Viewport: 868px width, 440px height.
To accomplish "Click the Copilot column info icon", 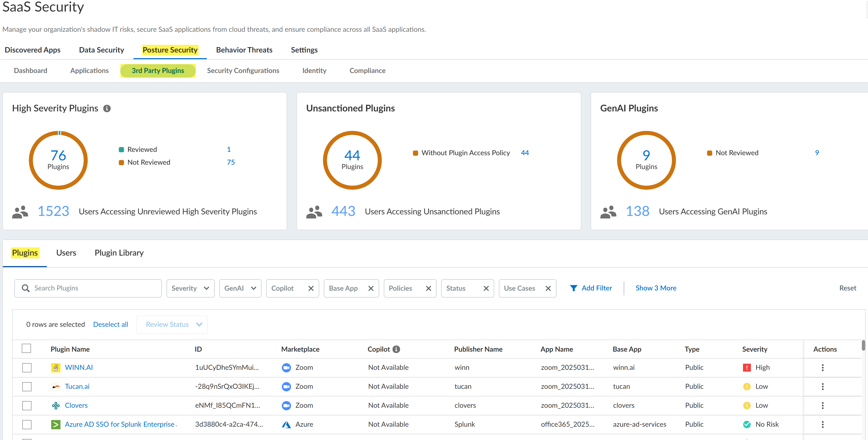I will click(396, 349).
